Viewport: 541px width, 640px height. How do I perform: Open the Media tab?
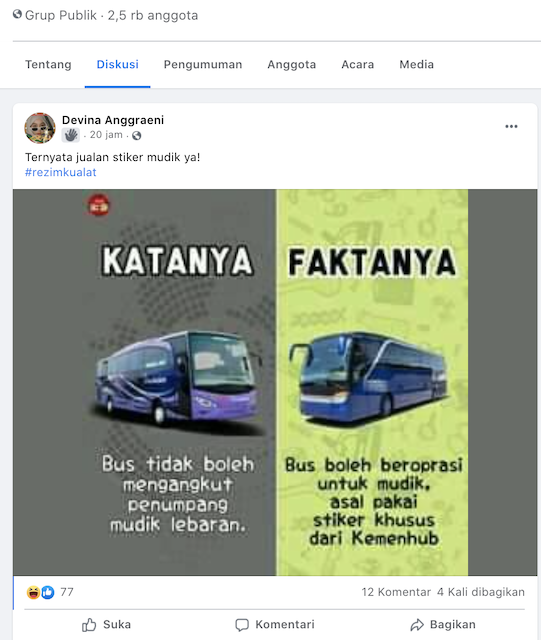pos(416,64)
